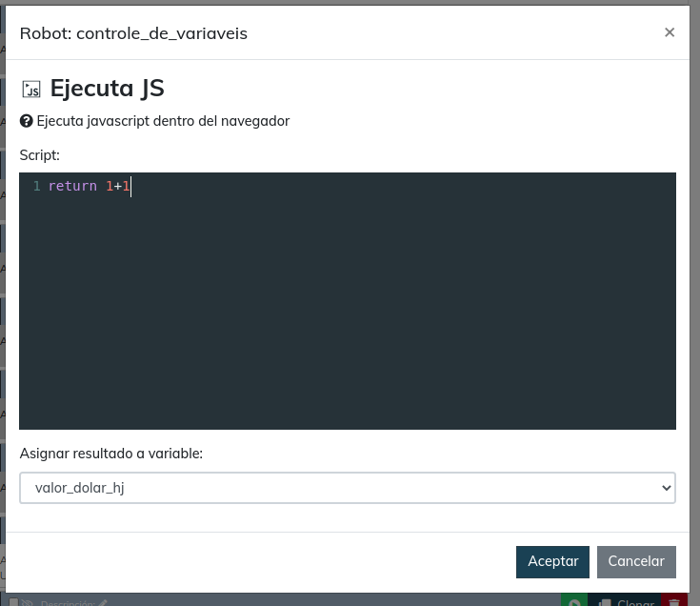Open the valor_dolar_hj variable dropdown

click(347, 488)
